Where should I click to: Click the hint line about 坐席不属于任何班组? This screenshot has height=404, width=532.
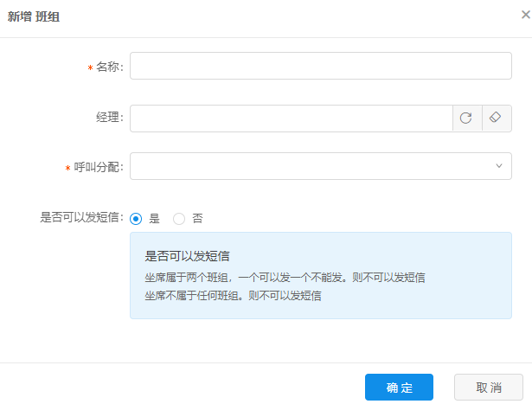[x=233, y=295]
